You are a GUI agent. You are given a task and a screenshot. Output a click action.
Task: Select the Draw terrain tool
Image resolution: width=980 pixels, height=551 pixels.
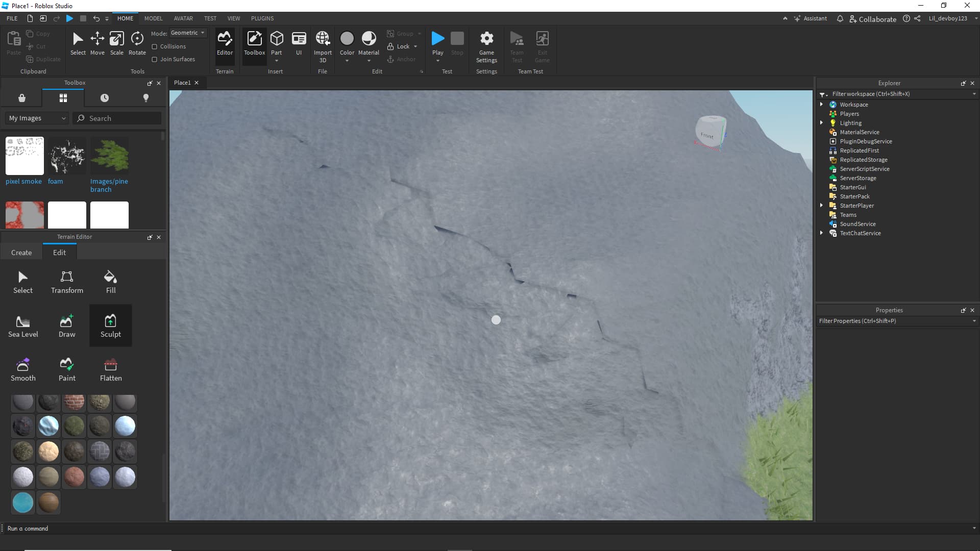67,326
